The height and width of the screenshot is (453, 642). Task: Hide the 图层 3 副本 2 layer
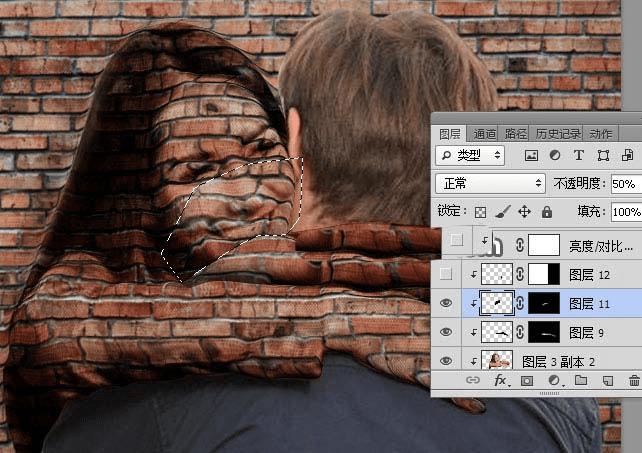tap(446, 360)
